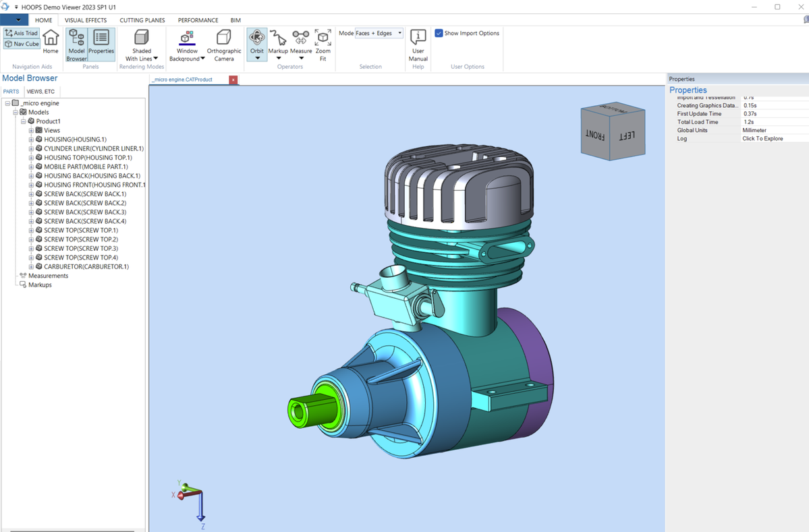The image size is (809, 532).
Task: Click the Home view icon
Action: click(x=51, y=42)
